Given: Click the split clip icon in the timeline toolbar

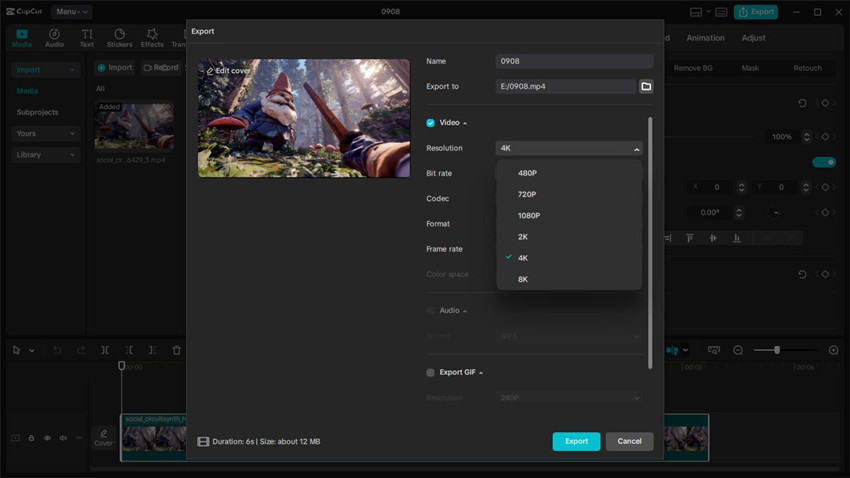Looking at the screenshot, I should tap(105, 350).
